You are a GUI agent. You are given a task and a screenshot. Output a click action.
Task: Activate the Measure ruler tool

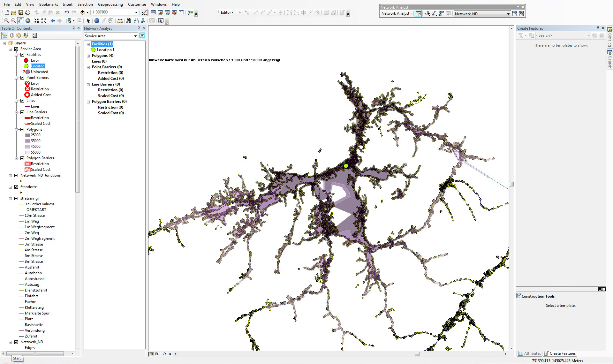click(120, 21)
